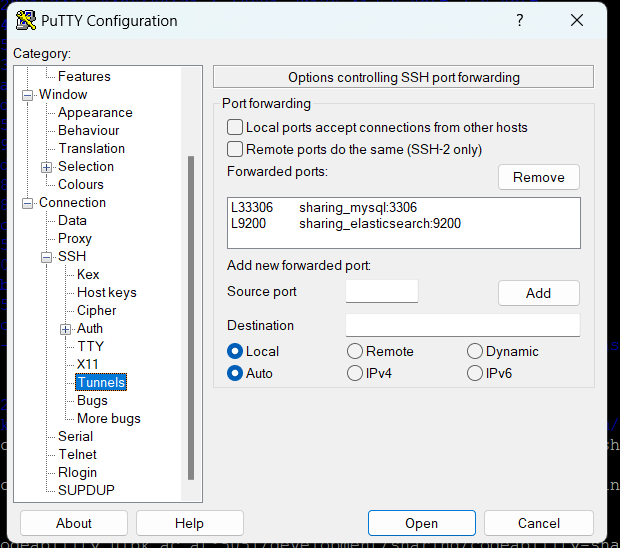Viewport: 620px width, 548px height.
Task: Open the Telnet category
Action: (x=77, y=454)
